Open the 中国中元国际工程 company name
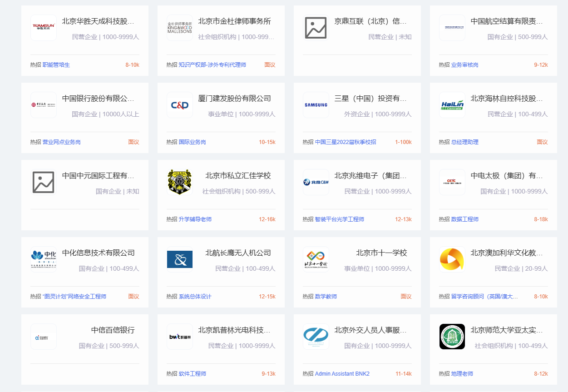 tap(98, 176)
